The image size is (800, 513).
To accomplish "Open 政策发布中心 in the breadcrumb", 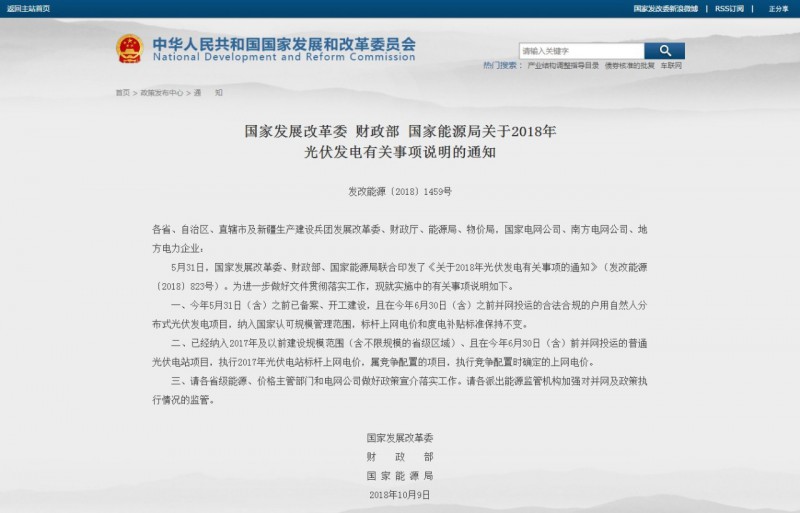I will (x=161, y=92).
